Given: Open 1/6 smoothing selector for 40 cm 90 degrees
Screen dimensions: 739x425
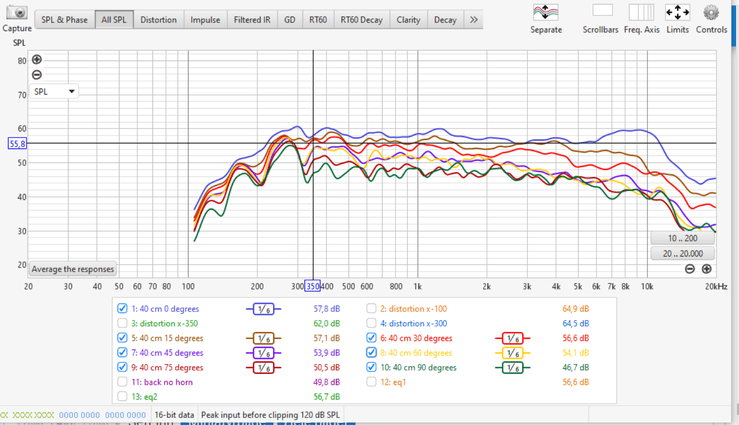Looking at the screenshot, I should pos(513,368).
